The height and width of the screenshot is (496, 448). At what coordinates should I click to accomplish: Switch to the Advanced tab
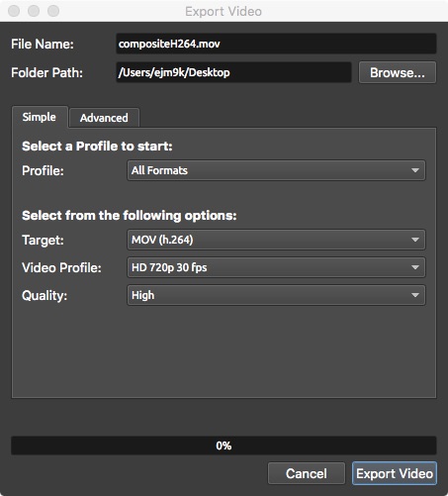click(x=104, y=118)
